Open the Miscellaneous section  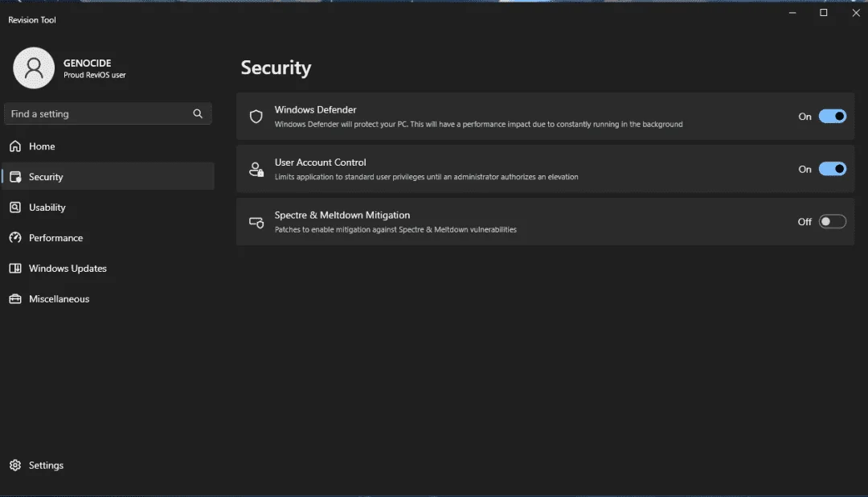[108, 298]
